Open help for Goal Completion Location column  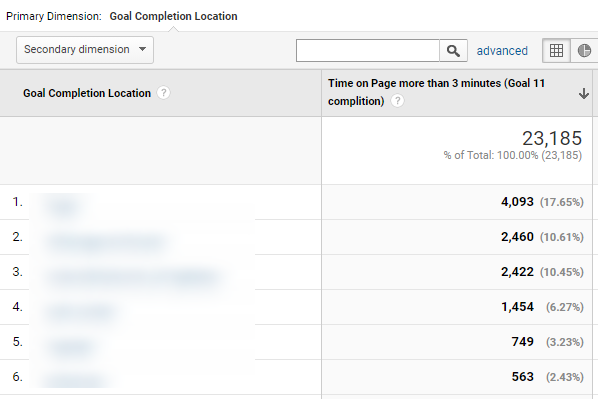[x=164, y=93]
